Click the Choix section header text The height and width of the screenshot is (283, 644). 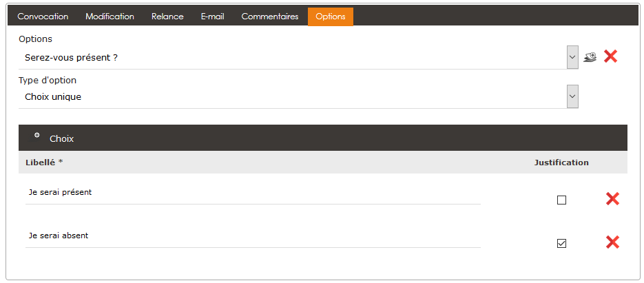coord(61,138)
